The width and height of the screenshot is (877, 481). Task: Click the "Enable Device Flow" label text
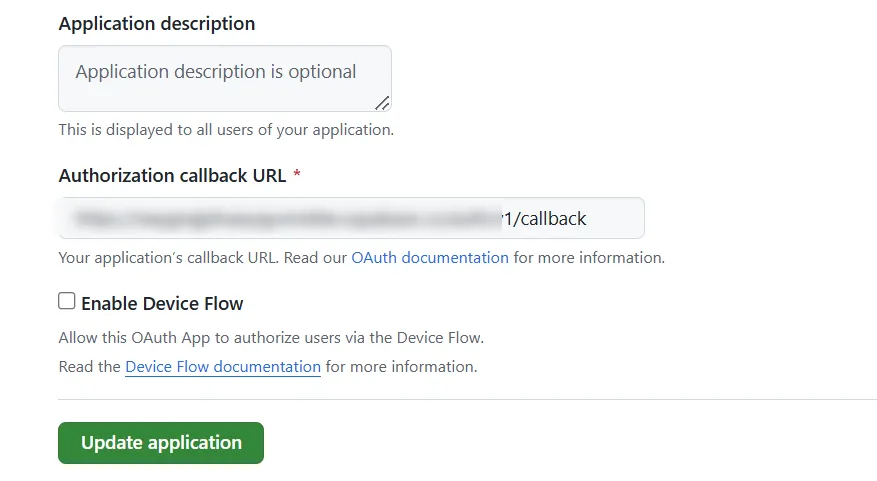162,303
